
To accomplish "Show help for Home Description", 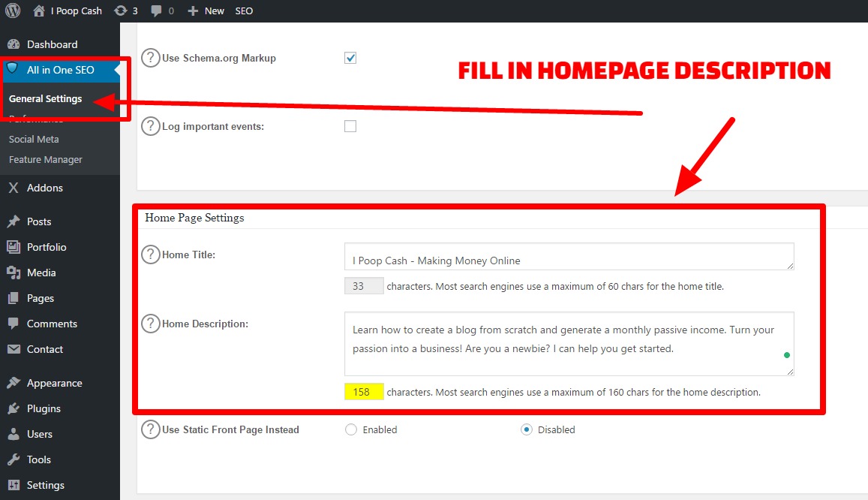I will [x=151, y=324].
